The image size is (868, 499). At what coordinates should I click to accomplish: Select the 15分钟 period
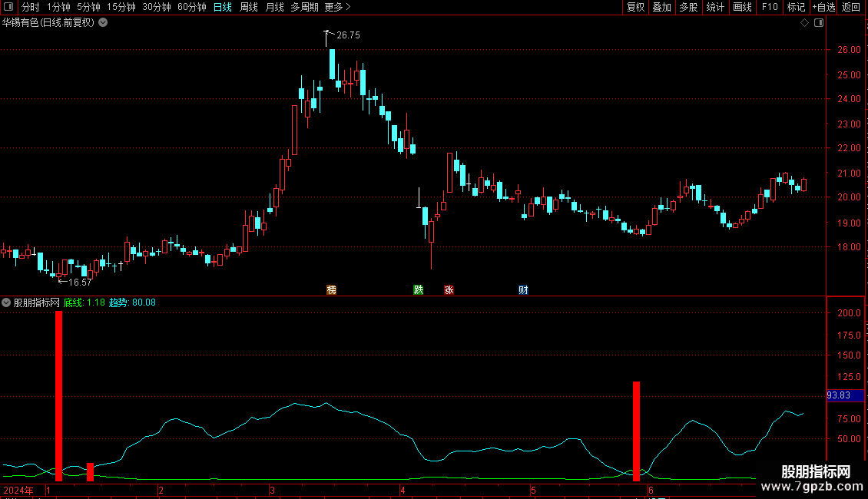(121, 7)
